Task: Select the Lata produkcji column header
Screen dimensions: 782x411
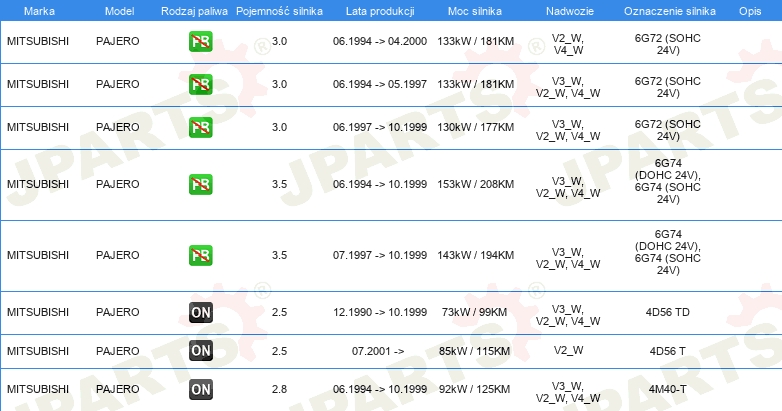Action: coord(380,11)
